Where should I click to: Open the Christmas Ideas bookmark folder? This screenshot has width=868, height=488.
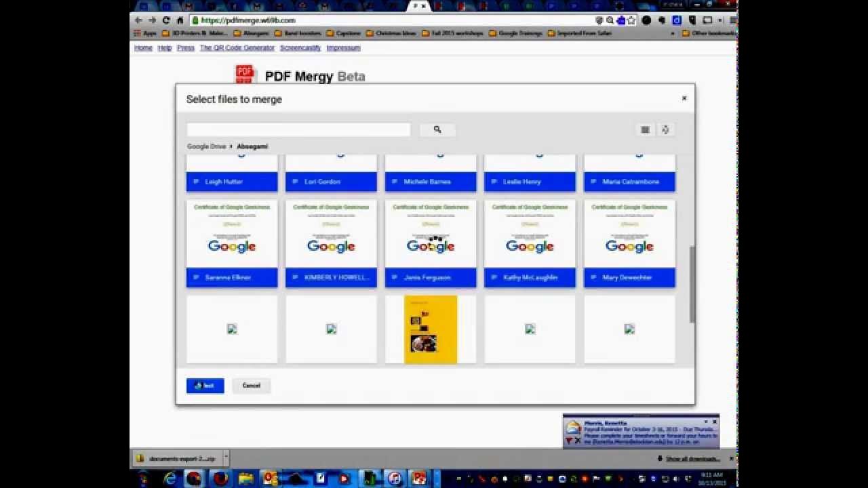click(391, 33)
